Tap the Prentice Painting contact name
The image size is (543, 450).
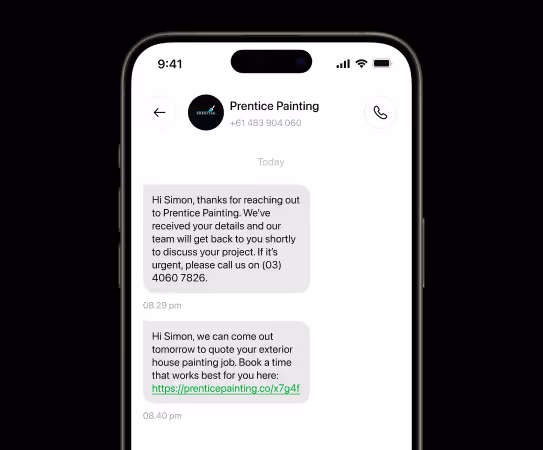click(274, 106)
